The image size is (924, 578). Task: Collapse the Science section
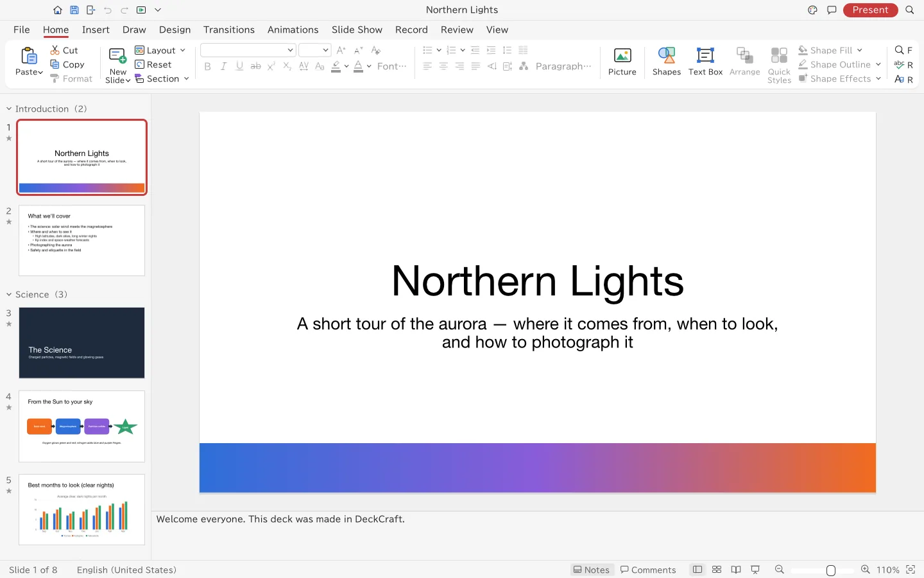click(9, 294)
